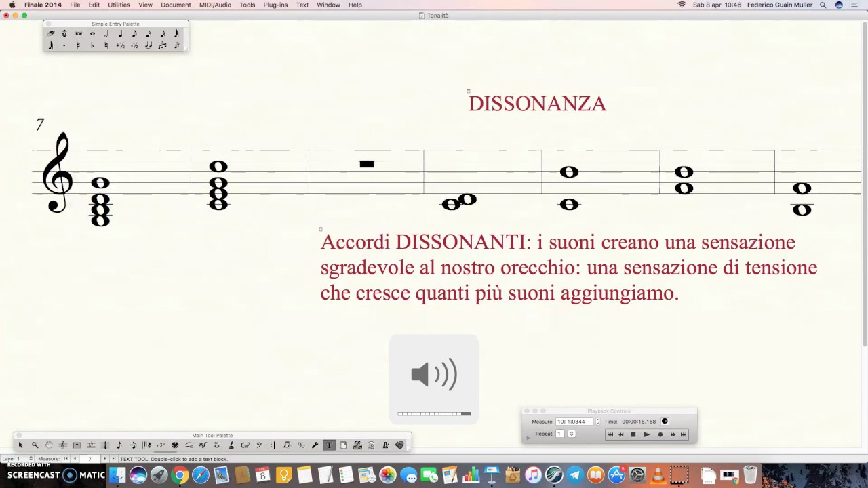Click the status bar measure number field
This screenshot has height=488, width=868.
click(x=90, y=459)
